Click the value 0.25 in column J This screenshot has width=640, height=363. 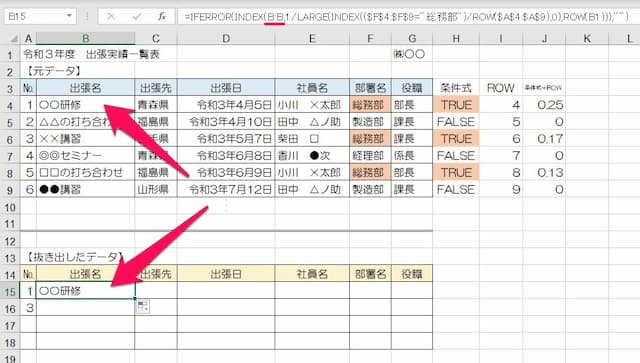click(544, 105)
